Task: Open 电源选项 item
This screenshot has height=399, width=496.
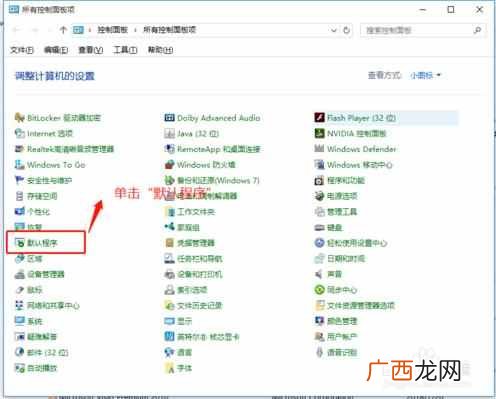Action: (x=336, y=196)
